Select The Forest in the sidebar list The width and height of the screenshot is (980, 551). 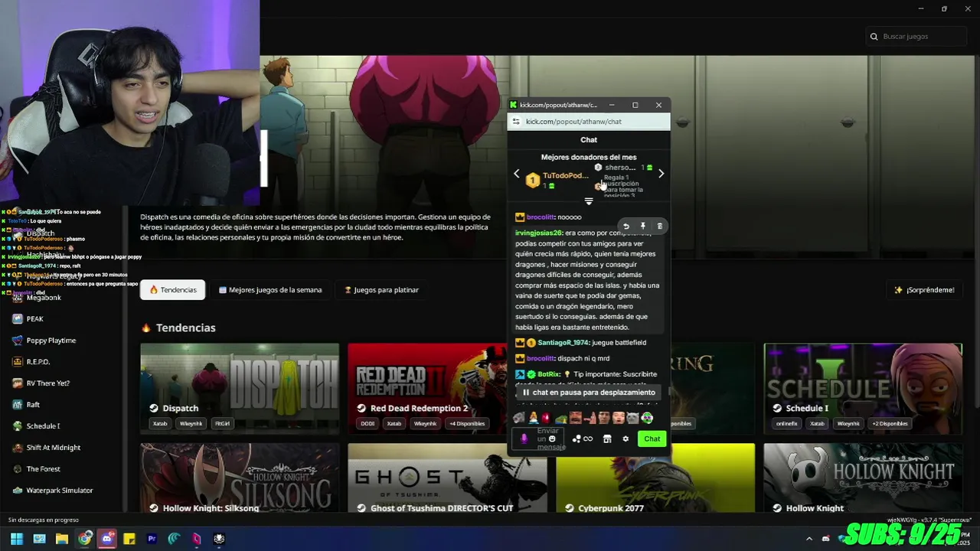[x=43, y=469]
